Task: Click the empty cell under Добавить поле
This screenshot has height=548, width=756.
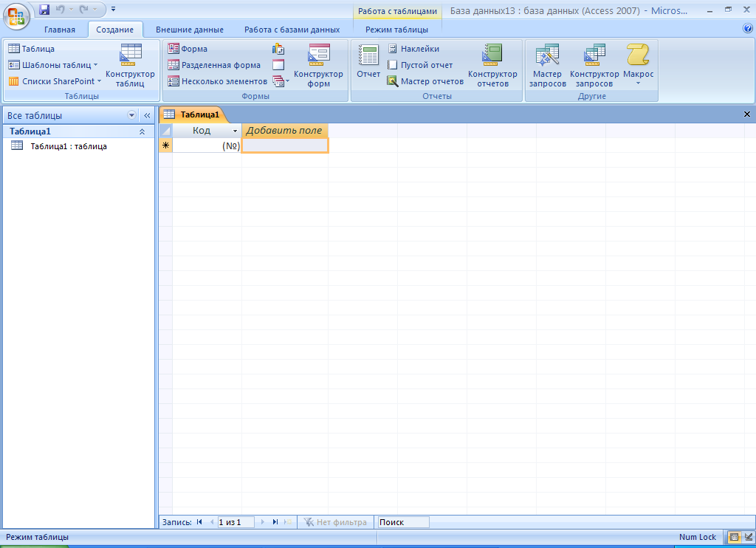Action: click(285, 145)
